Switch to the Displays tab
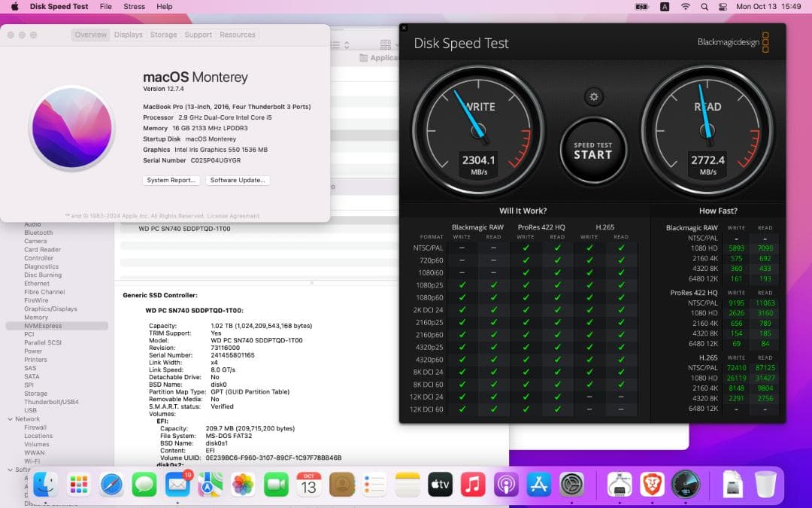Screen dimensions: 812x508 [128, 34]
